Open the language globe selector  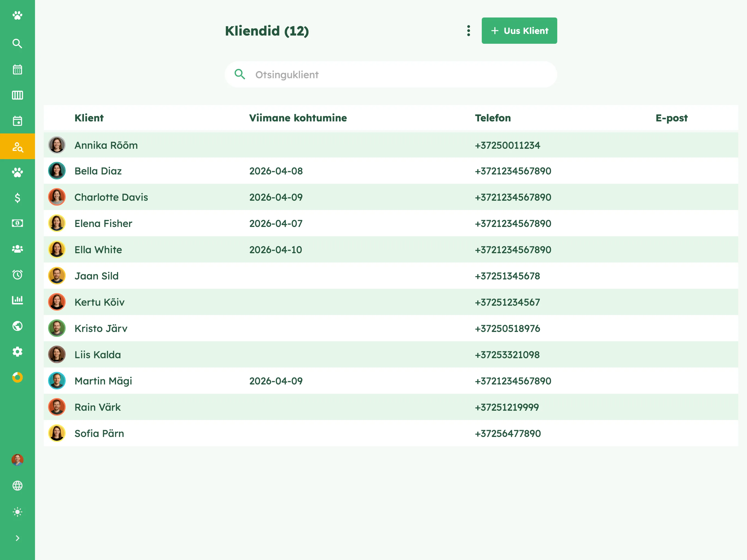(x=17, y=486)
